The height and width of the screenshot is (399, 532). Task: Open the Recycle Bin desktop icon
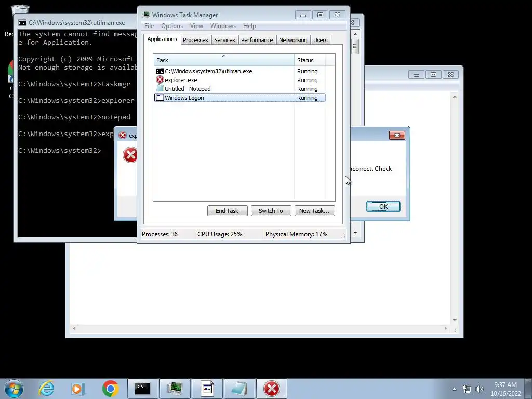(20, 10)
